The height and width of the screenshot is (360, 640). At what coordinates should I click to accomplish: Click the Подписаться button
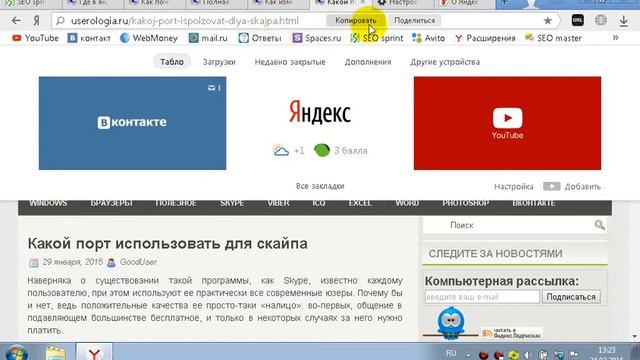tap(571, 297)
